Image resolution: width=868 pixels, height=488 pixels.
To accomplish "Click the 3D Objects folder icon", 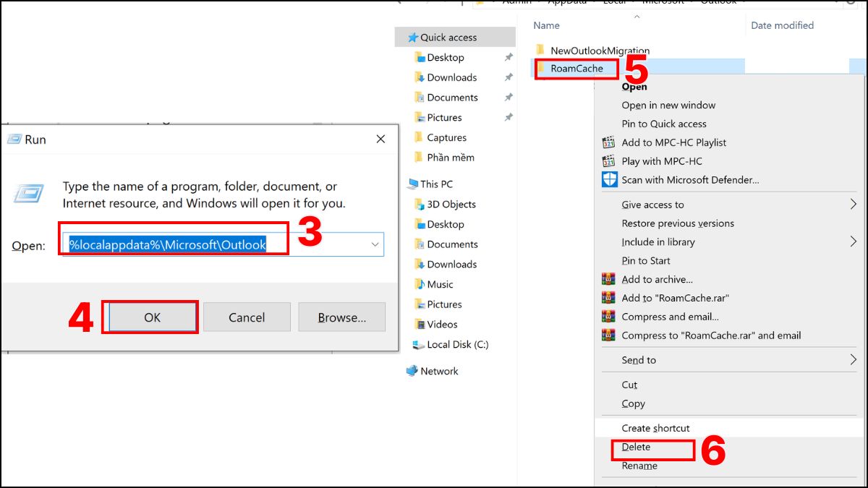I will 419,204.
